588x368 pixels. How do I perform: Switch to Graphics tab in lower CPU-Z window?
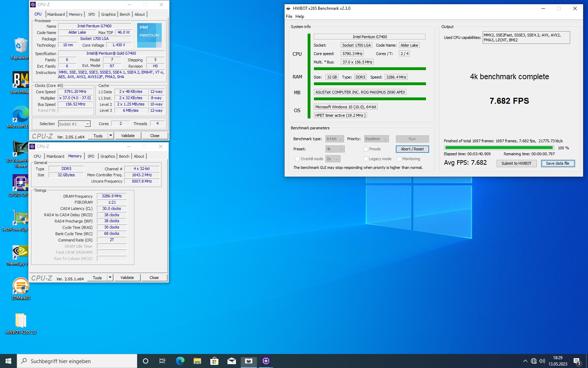[108, 156]
